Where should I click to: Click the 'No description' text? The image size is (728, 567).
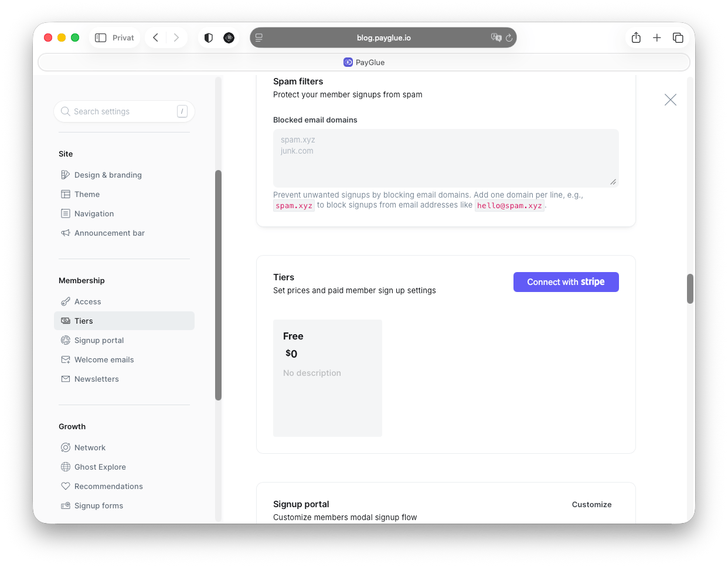click(312, 373)
